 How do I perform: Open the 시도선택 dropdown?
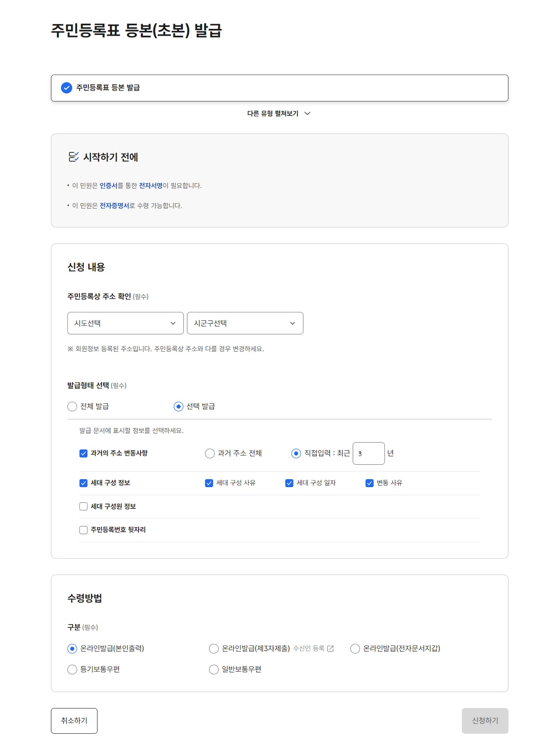(125, 323)
